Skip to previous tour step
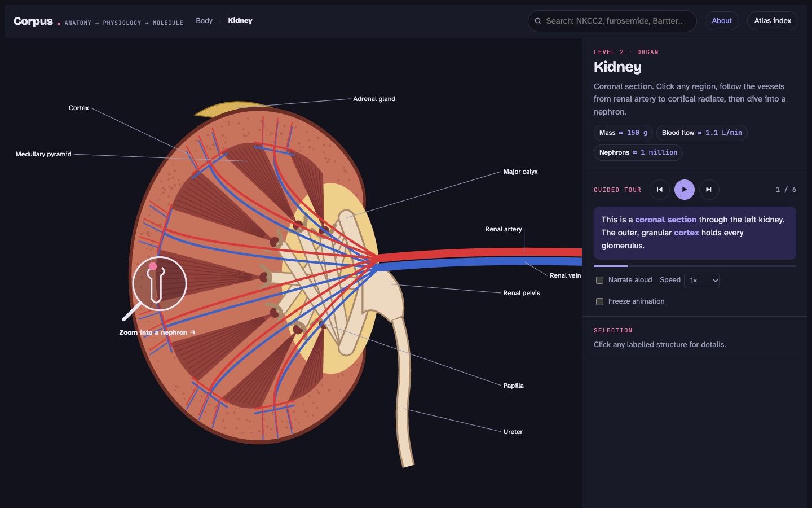 (x=659, y=190)
